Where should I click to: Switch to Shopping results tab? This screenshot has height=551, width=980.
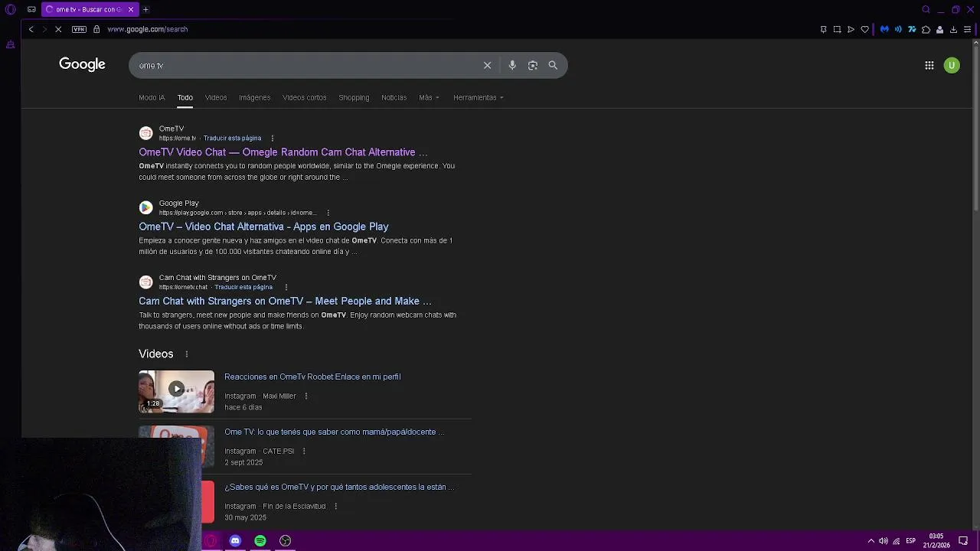click(x=354, y=97)
